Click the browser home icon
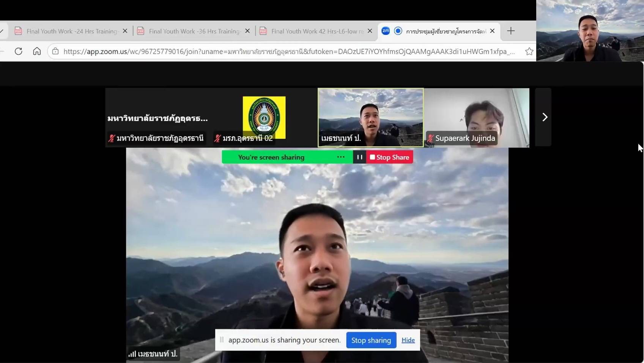This screenshot has width=644, height=363. pos(37,51)
